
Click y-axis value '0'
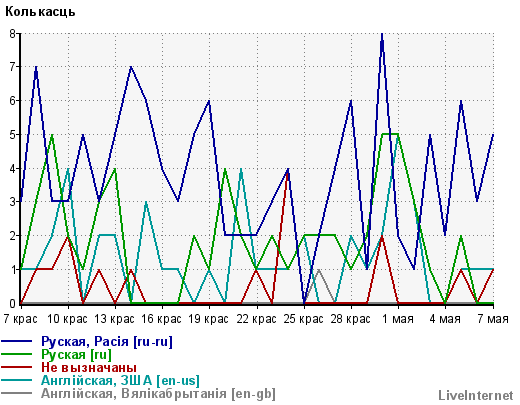click(x=13, y=303)
